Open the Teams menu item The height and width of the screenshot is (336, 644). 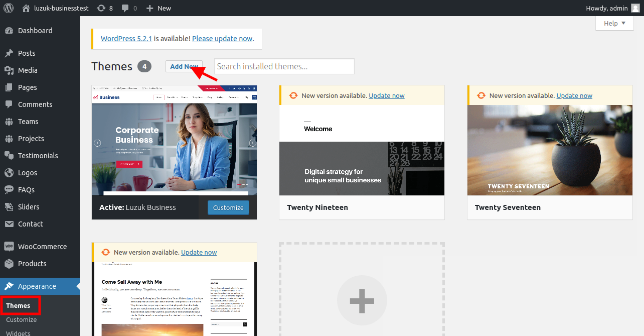pyautogui.click(x=28, y=122)
